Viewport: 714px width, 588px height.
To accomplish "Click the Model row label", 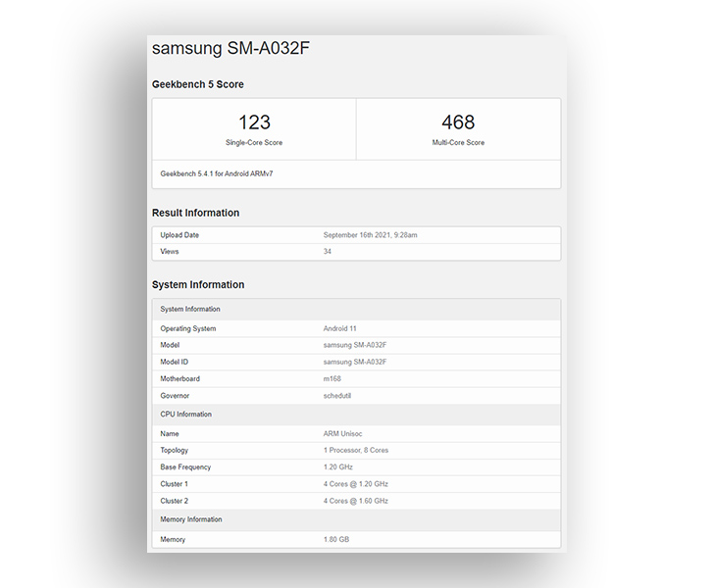I will (170, 345).
